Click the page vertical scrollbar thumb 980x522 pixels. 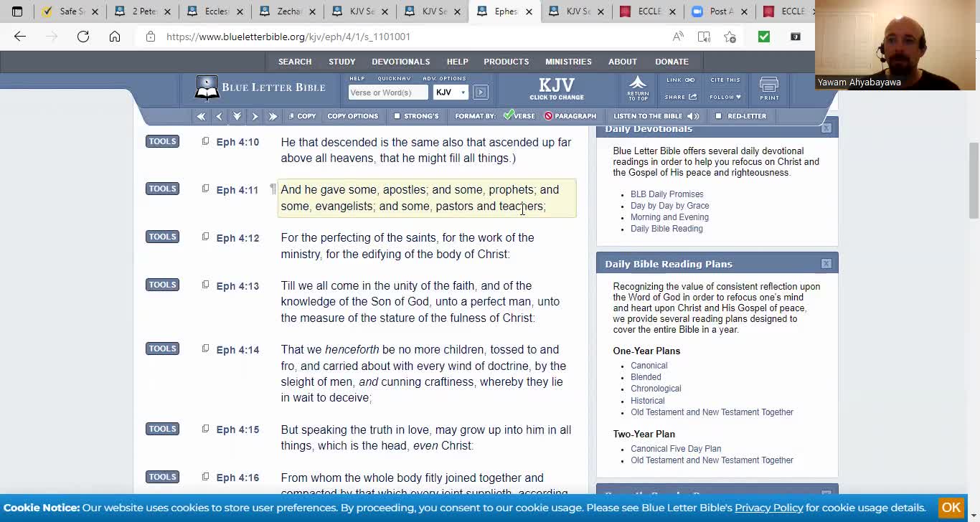point(974,179)
